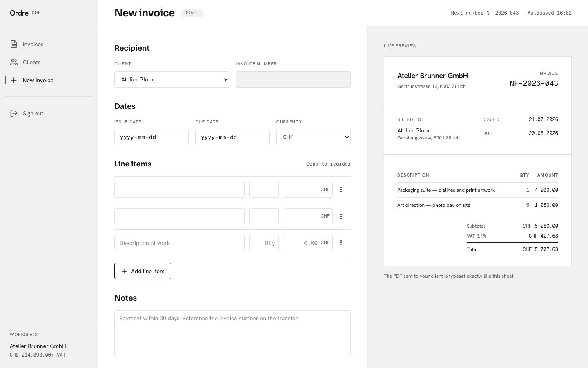
Task: Click the Notes textarea resize grip
Action: 348,354
